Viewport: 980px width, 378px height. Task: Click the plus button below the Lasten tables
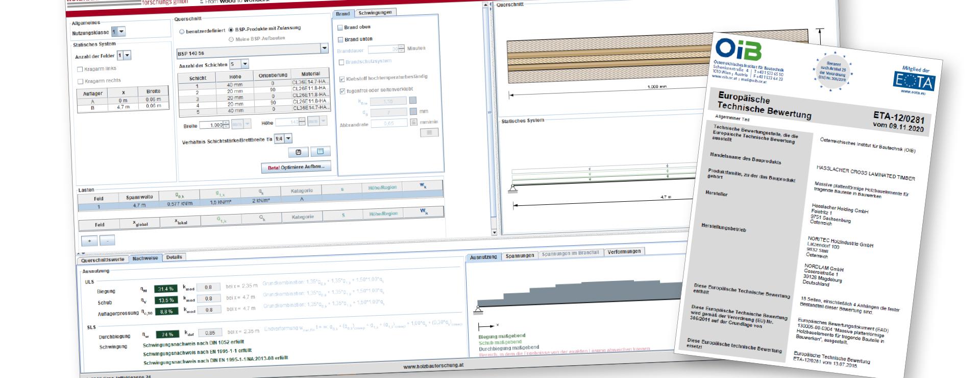pyautogui.click(x=89, y=241)
